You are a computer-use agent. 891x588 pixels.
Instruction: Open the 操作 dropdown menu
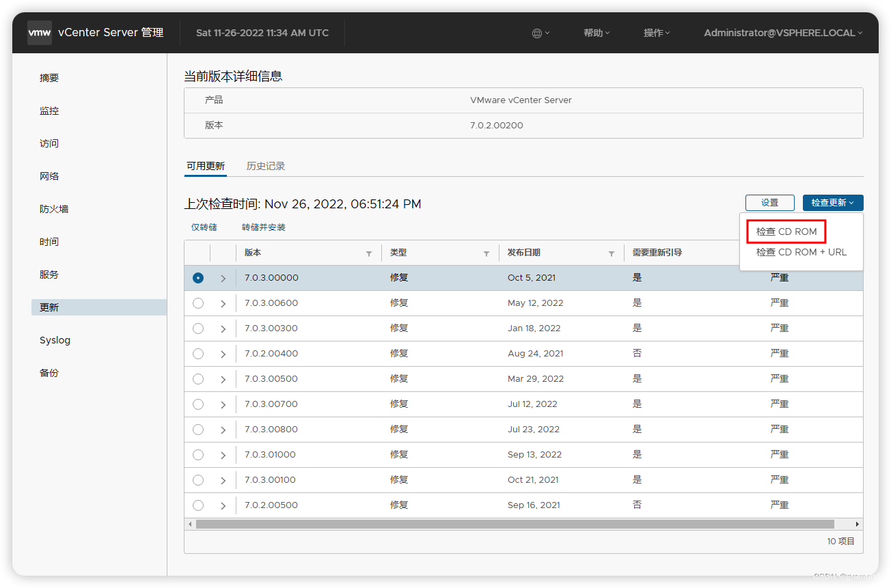coord(657,33)
